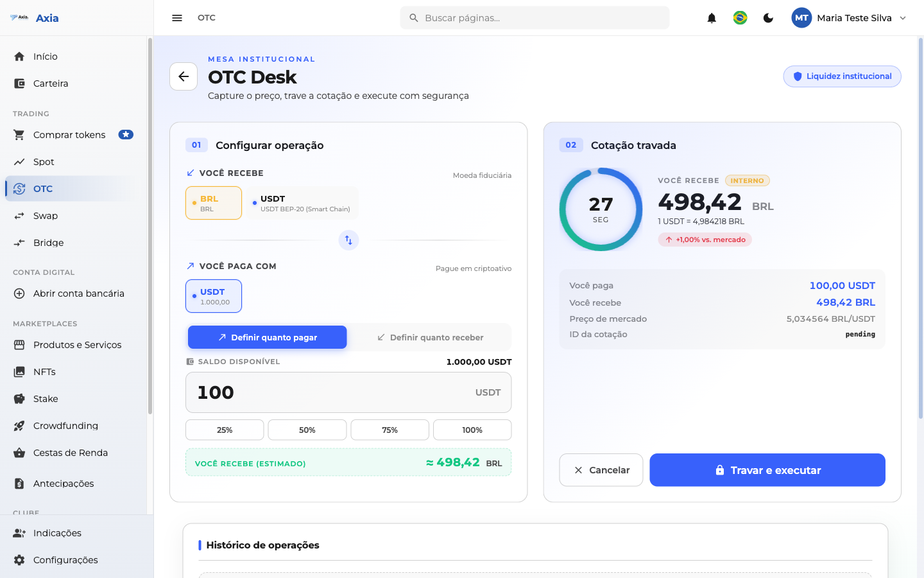Click the Bridge sidebar icon
This screenshot has width=924, height=578.
tap(19, 243)
